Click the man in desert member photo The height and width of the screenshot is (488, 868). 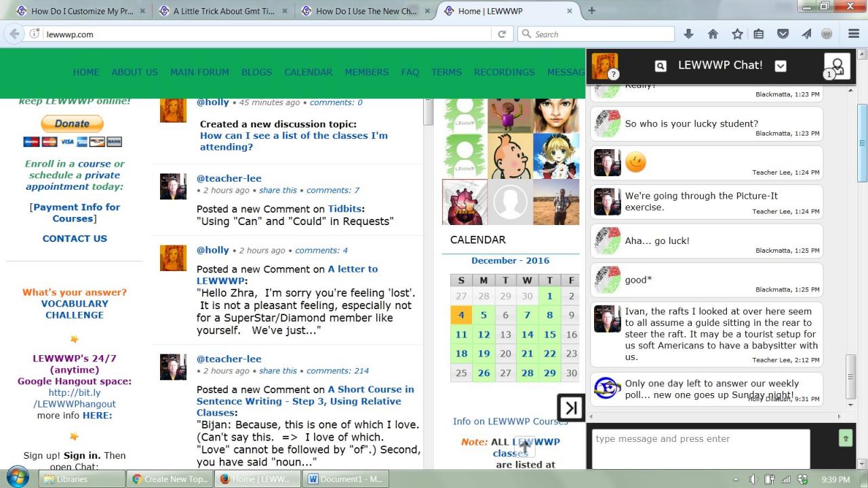click(556, 202)
